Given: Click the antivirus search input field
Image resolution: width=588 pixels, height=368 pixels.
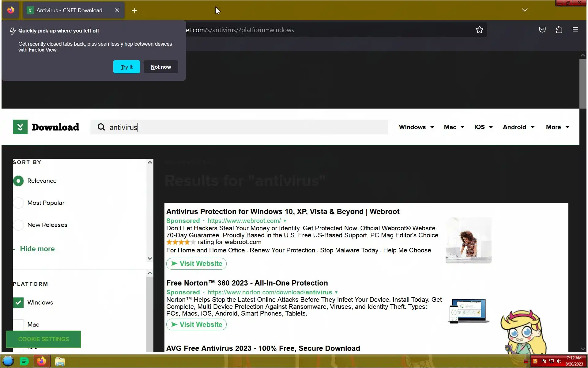Looking at the screenshot, I should (x=245, y=127).
